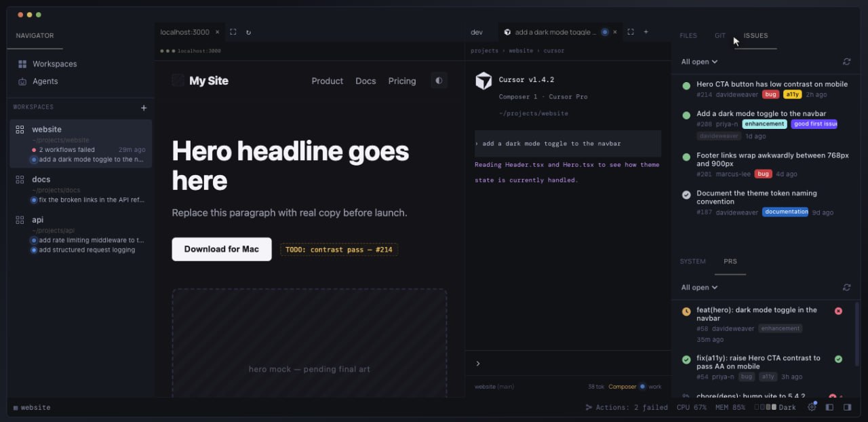Open the Agents robot icon

pyautogui.click(x=22, y=81)
